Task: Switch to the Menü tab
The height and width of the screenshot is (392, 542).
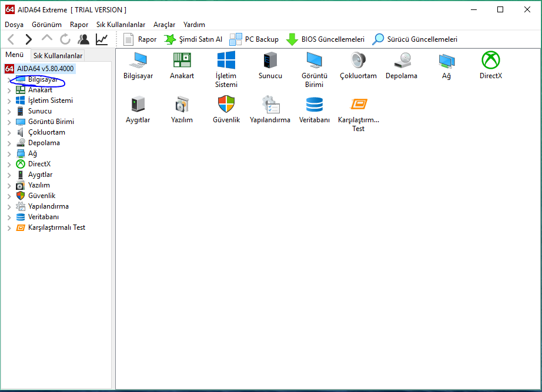Action: pyautogui.click(x=15, y=55)
